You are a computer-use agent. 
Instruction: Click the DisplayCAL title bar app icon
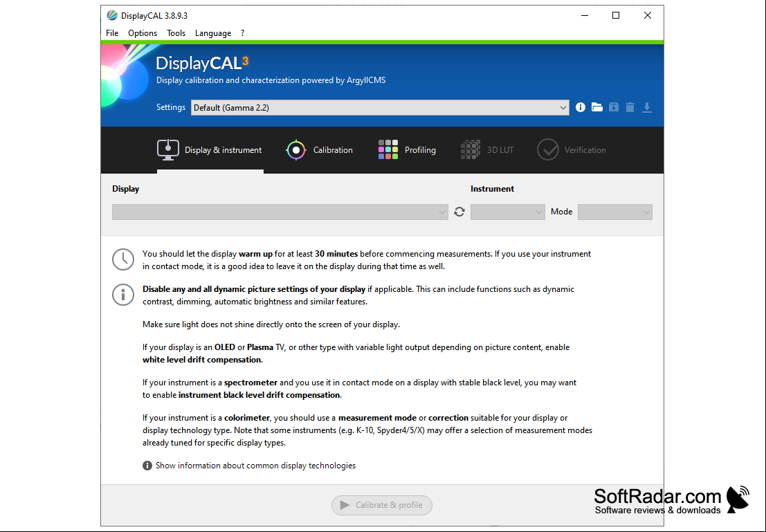112,16
